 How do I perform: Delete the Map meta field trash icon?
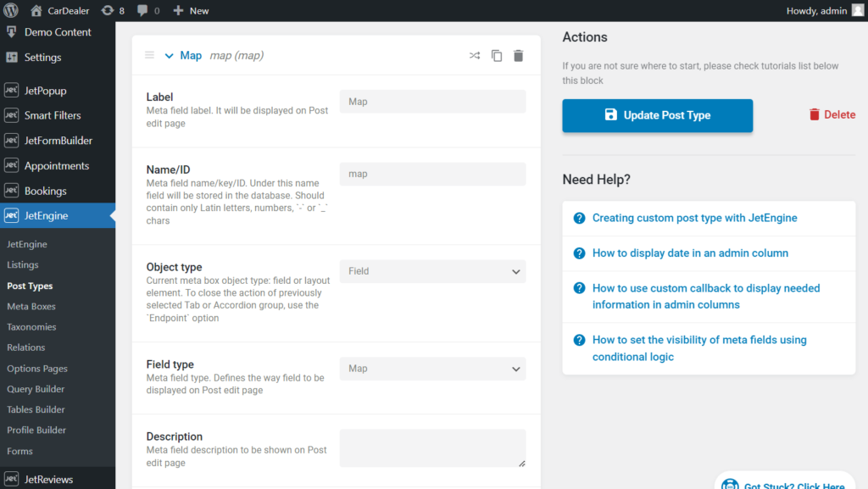[518, 55]
